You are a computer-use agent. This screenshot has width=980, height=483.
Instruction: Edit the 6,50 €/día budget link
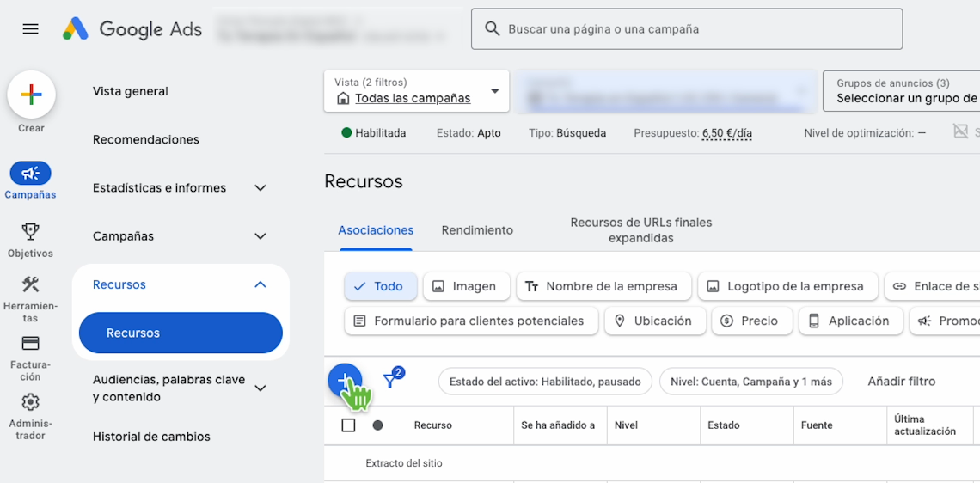click(727, 133)
